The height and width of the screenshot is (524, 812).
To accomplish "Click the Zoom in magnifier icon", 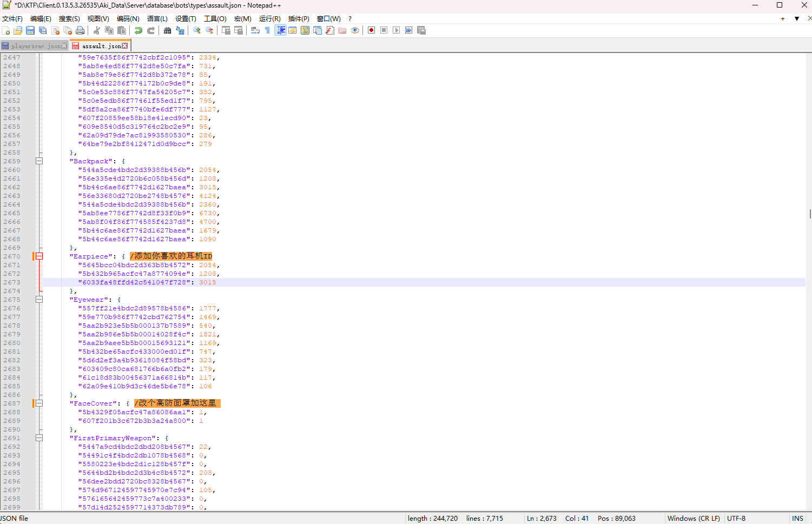I will 197,30.
